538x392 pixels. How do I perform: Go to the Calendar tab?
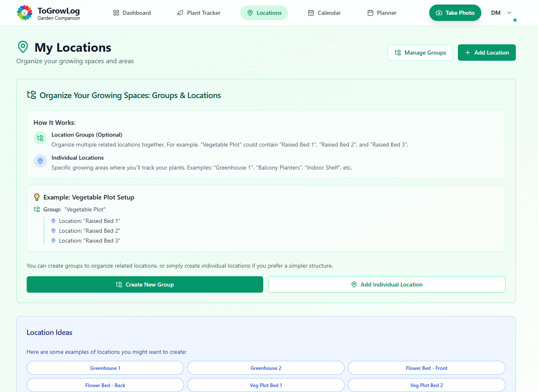coord(324,13)
